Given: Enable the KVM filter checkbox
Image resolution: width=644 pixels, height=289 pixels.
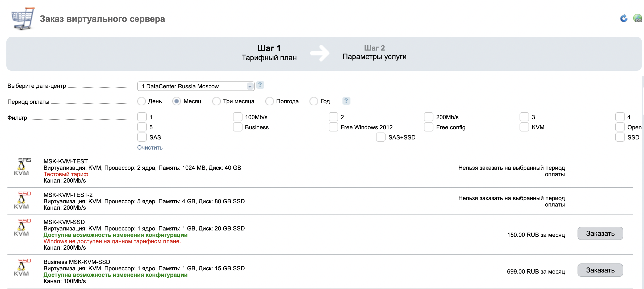Looking at the screenshot, I should (x=524, y=127).
